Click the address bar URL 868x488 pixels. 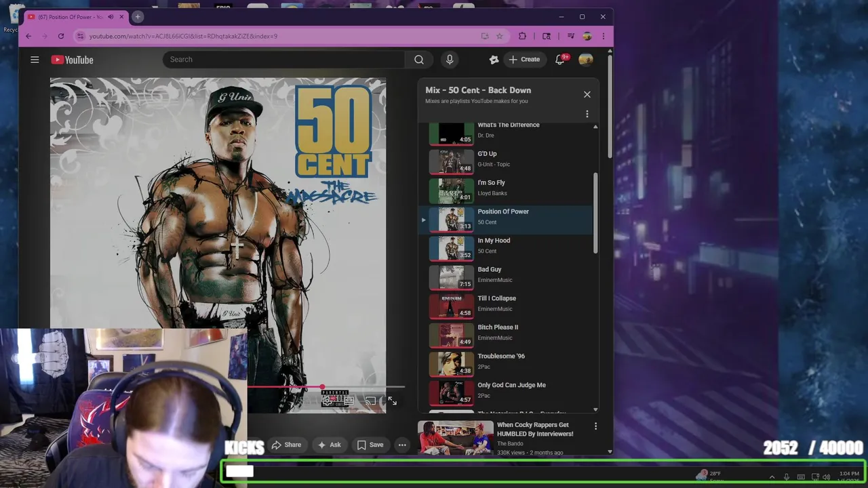coord(183,36)
